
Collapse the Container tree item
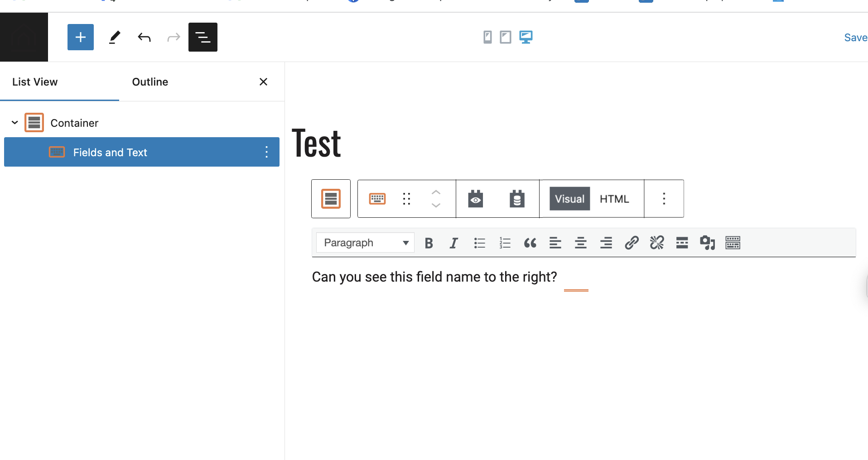pos(14,123)
